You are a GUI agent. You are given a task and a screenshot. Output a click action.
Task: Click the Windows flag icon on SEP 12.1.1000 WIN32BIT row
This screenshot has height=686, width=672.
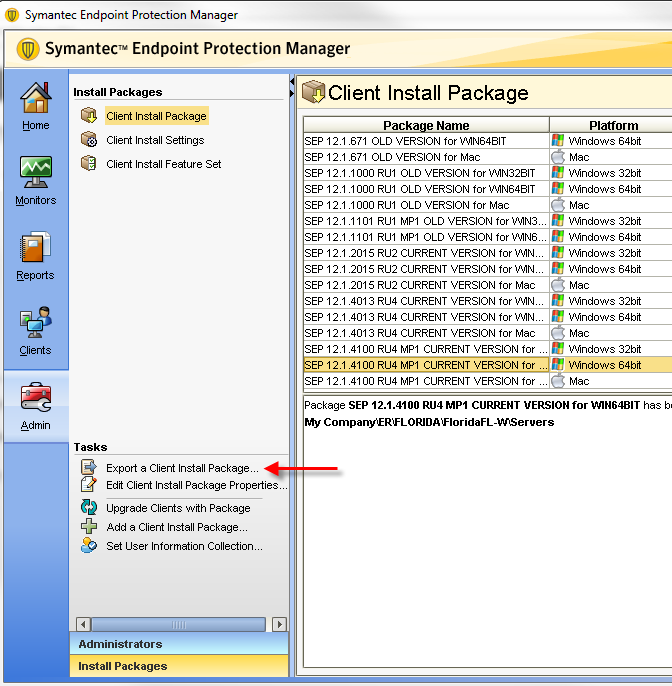558,172
